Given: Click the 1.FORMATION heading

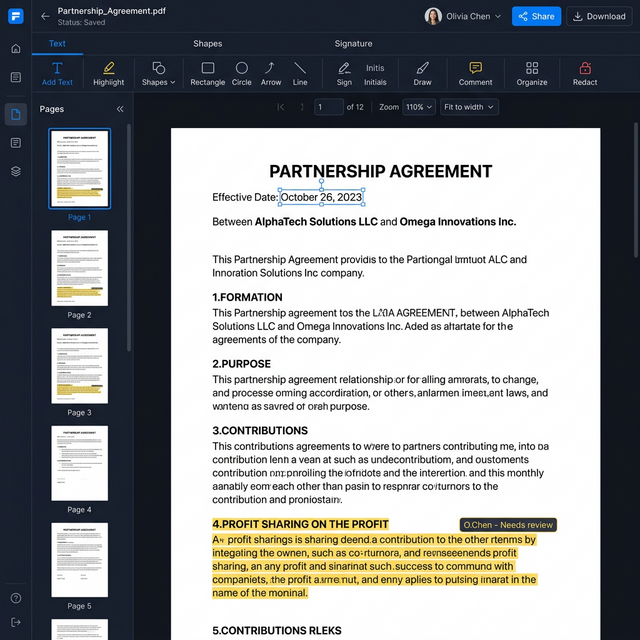Looking at the screenshot, I should tap(247, 297).
